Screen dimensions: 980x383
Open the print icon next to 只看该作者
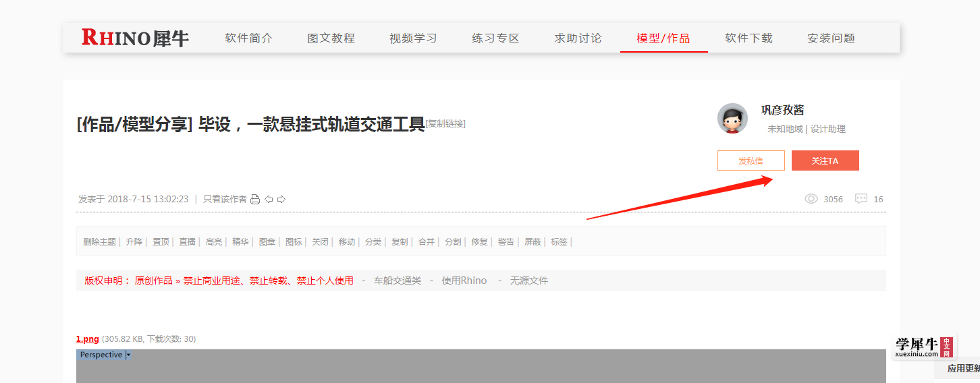pyautogui.click(x=255, y=199)
